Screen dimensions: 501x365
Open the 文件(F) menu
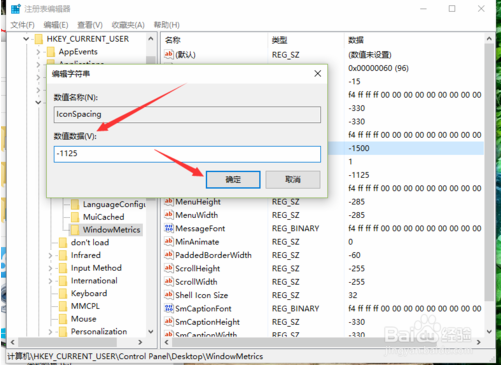click(x=22, y=25)
